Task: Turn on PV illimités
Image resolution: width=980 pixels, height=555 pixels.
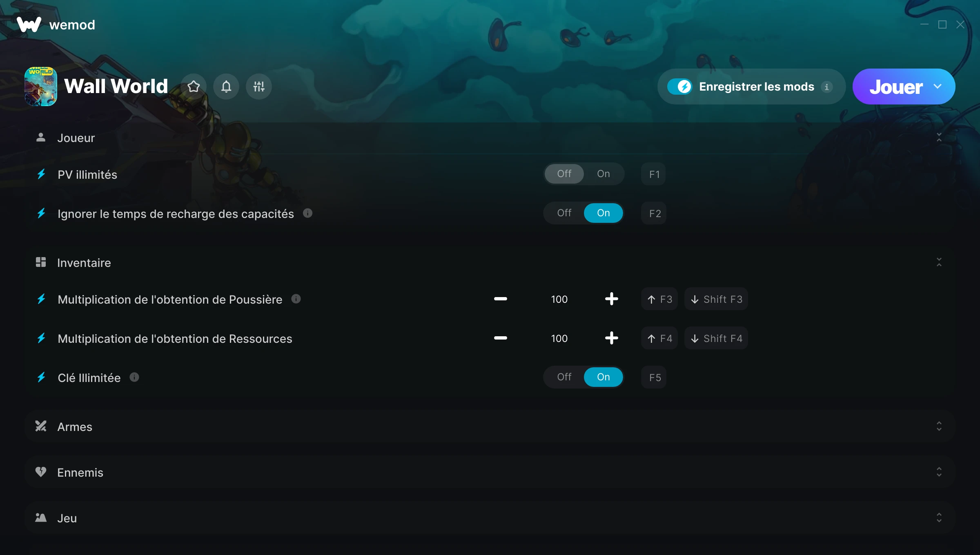Action: point(603,174)
